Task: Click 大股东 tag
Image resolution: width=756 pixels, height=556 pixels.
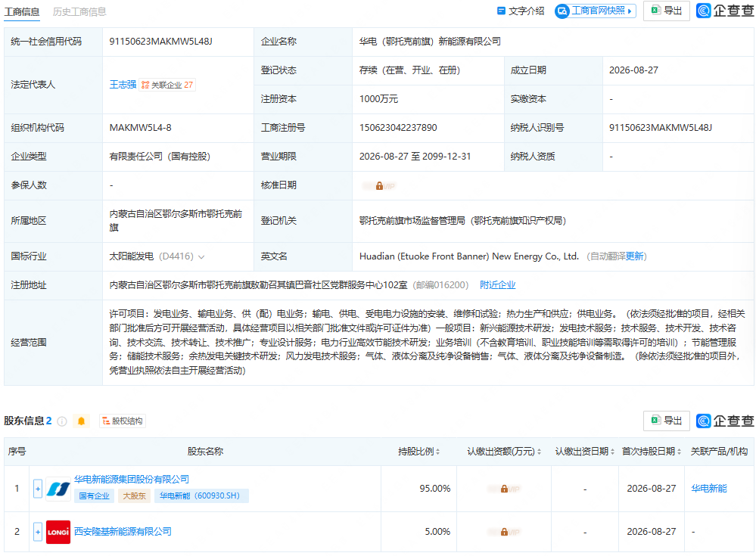Action: (x=134, y=495)
